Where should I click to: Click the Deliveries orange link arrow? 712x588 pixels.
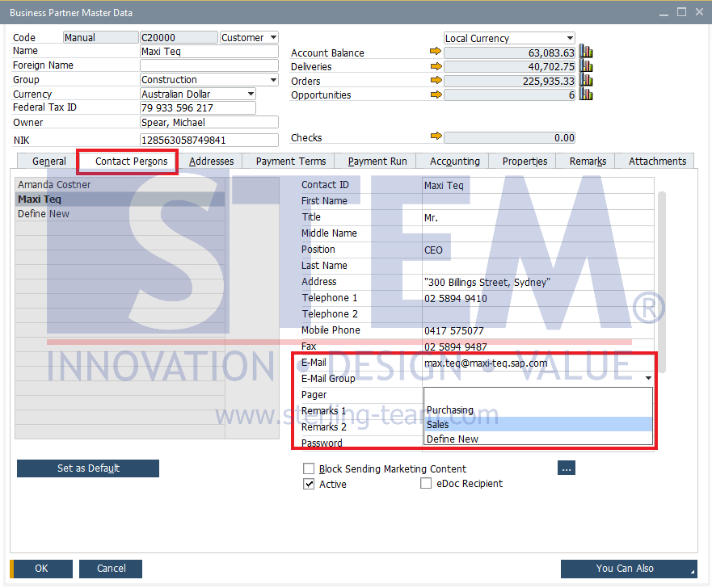pyautogui.click(x=436, y=66)
